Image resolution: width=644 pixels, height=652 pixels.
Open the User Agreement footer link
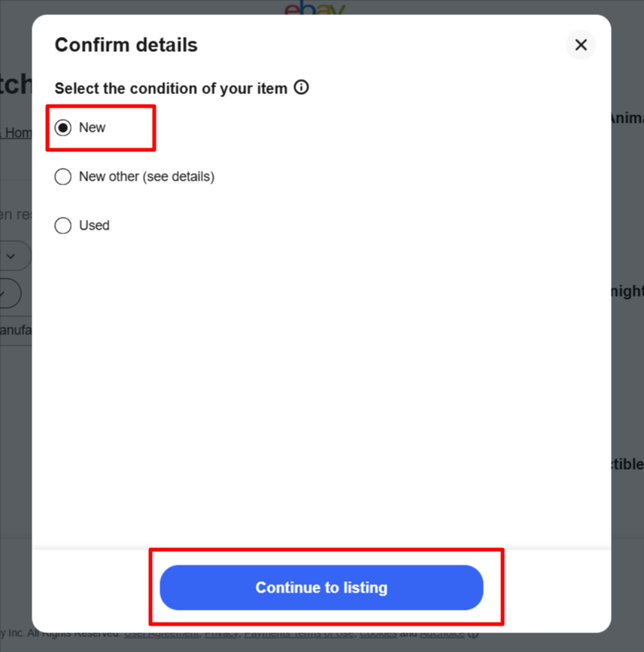tap(161, 634)
